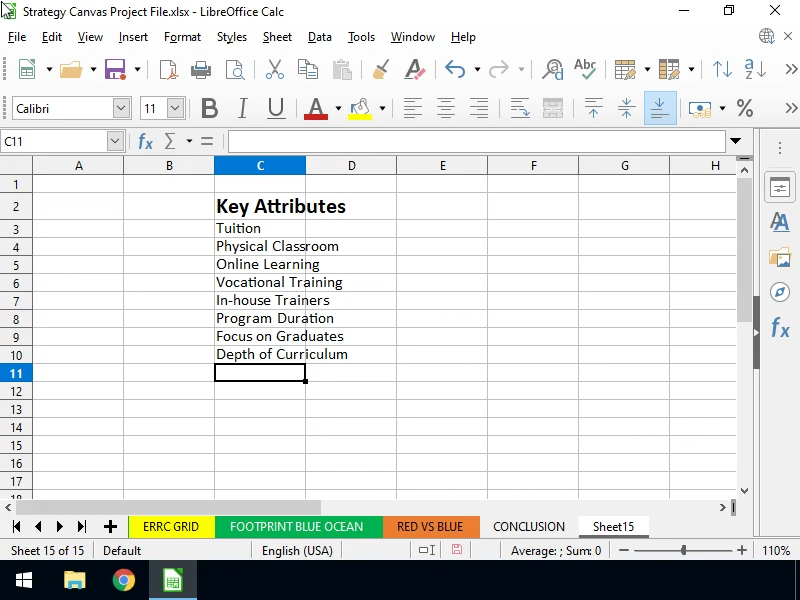Toggle Bold formatting
Image resolution: width=800 pixels, height=600 pixels.
209,109
